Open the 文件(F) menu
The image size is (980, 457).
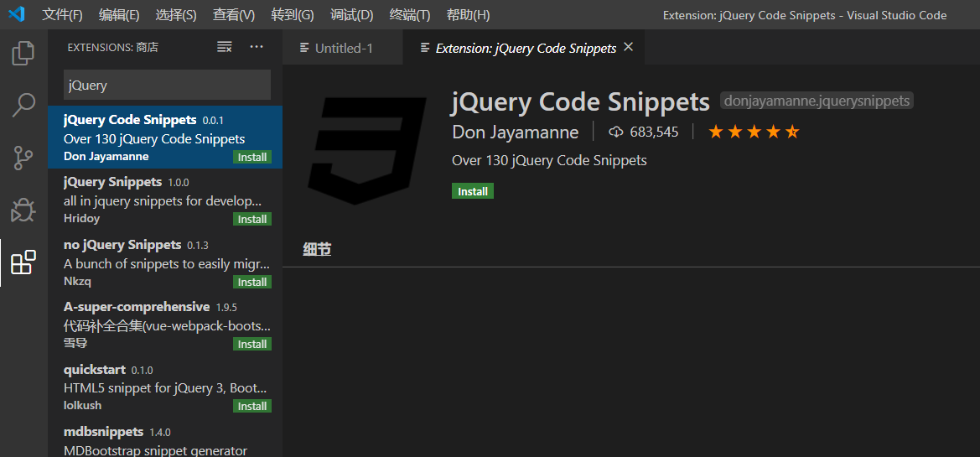pyautogui.click(x=62, y=15)
